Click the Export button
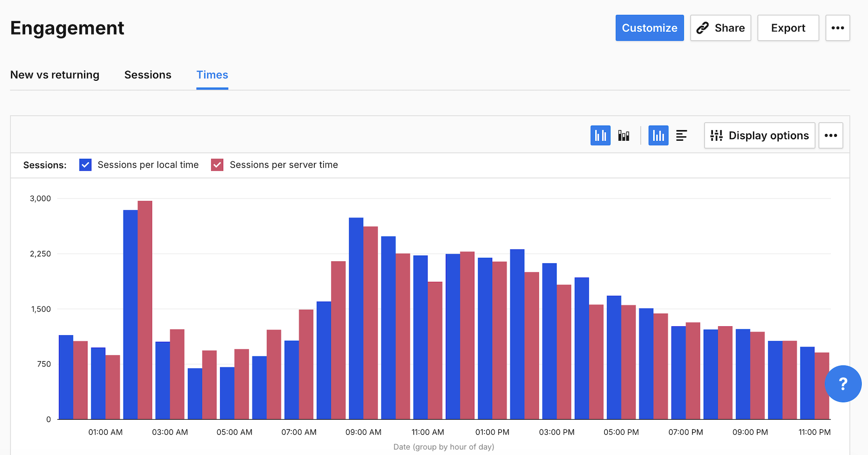Viewport: 868px width, 455px height. [x=788, y=28]
